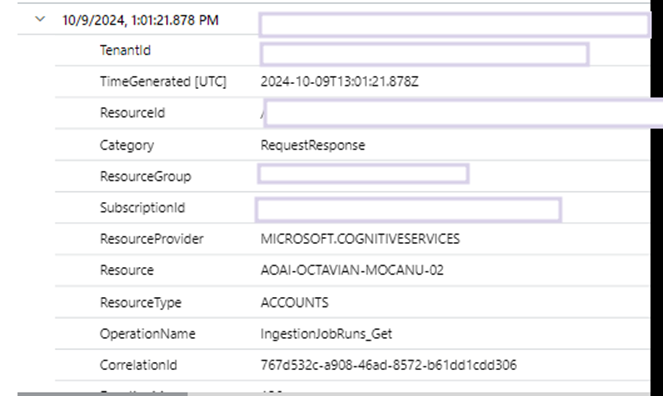Screen dimensions: 663x396
Task: Select value 2024-10-09T13:01:21.878Z
Action: tap(340, 81)
